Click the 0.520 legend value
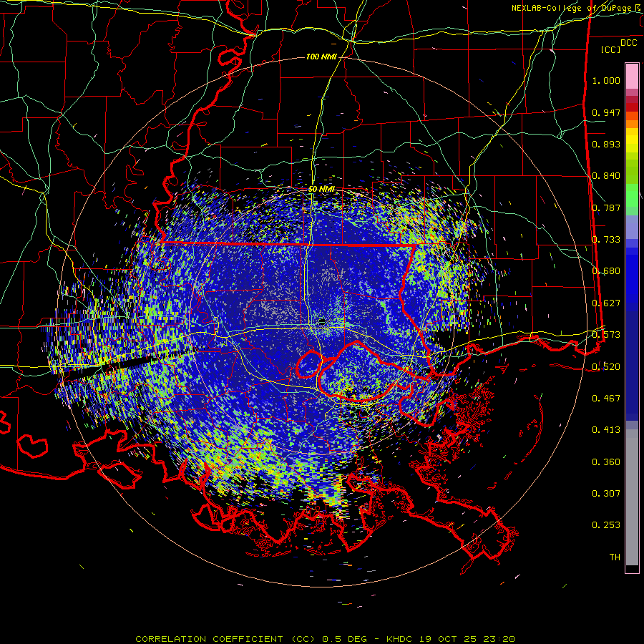Screen dimensions: 644x644 point(606,367)
